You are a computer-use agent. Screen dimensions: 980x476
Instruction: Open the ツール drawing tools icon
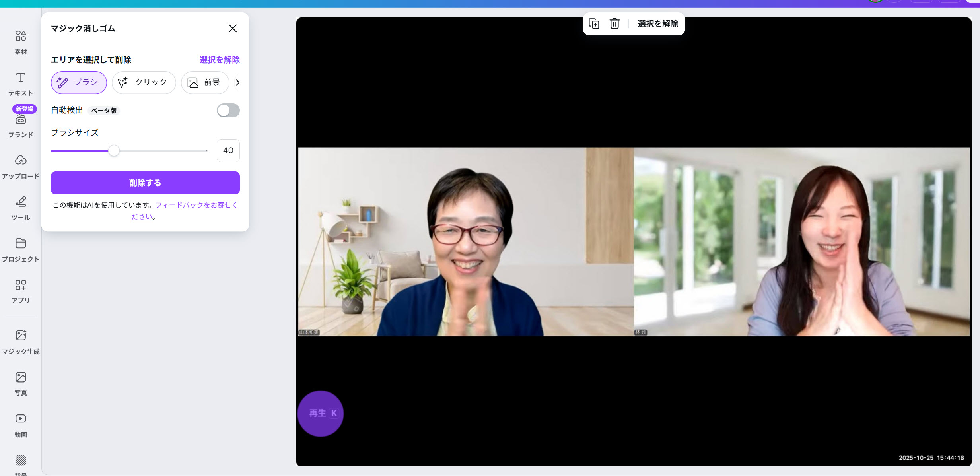[21, 202]
